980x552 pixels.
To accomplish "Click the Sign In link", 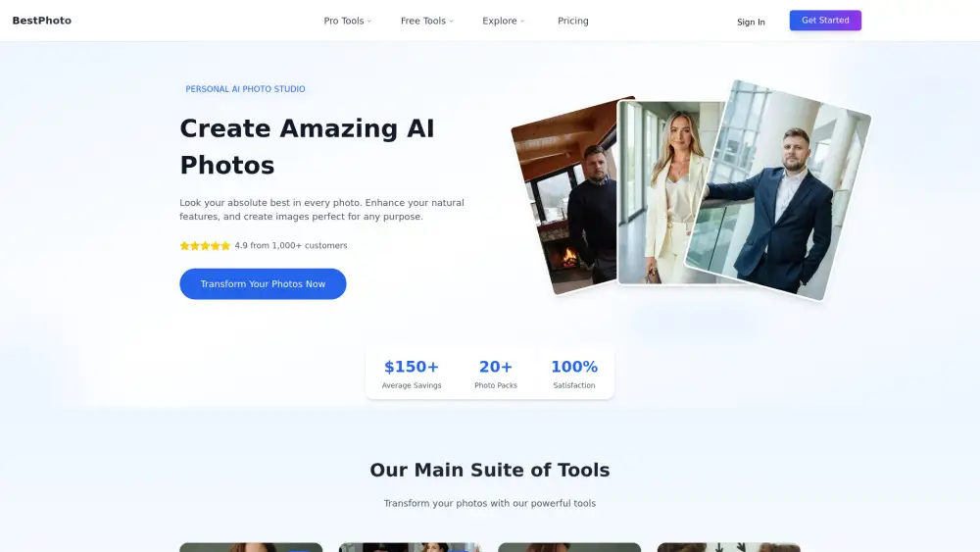I will tap(751, 22).
